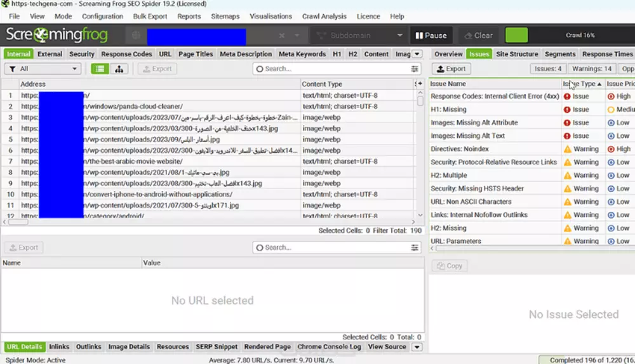The width and height of the screenshot is (635, 364).
Task: Sort by Issue Type column header
Action: pyautogui.click(x=582, y=84)
